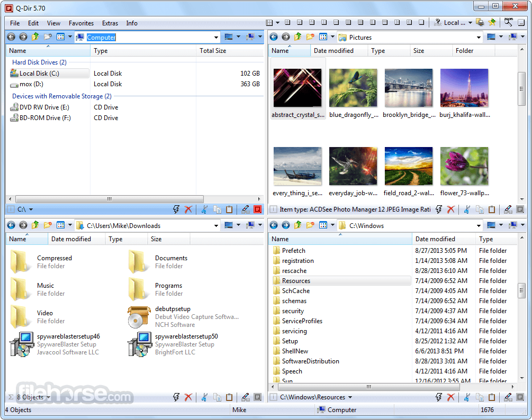Open the Pictures address bar dropdown

[x=479, y=37]
